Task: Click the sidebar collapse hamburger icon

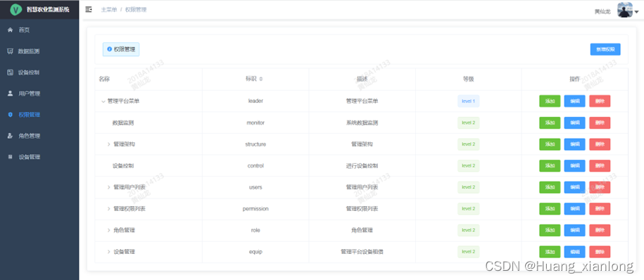Action: pos(88,9)
